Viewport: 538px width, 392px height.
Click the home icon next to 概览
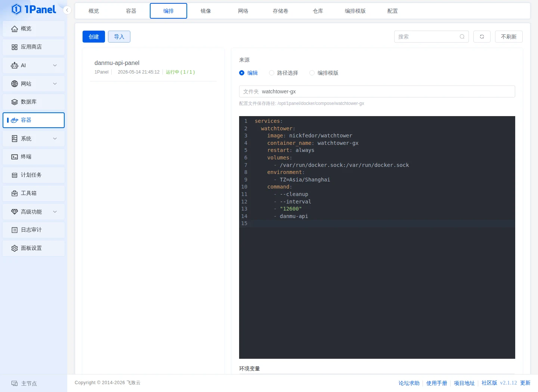[x=15, y=29]
